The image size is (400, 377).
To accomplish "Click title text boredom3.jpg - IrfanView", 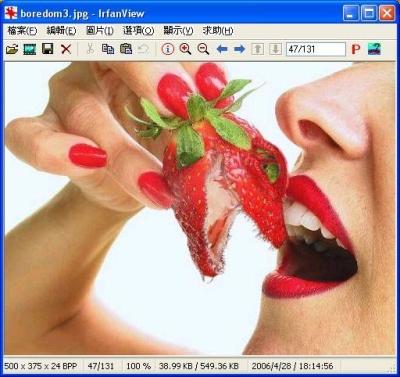I will pos(82,14).
